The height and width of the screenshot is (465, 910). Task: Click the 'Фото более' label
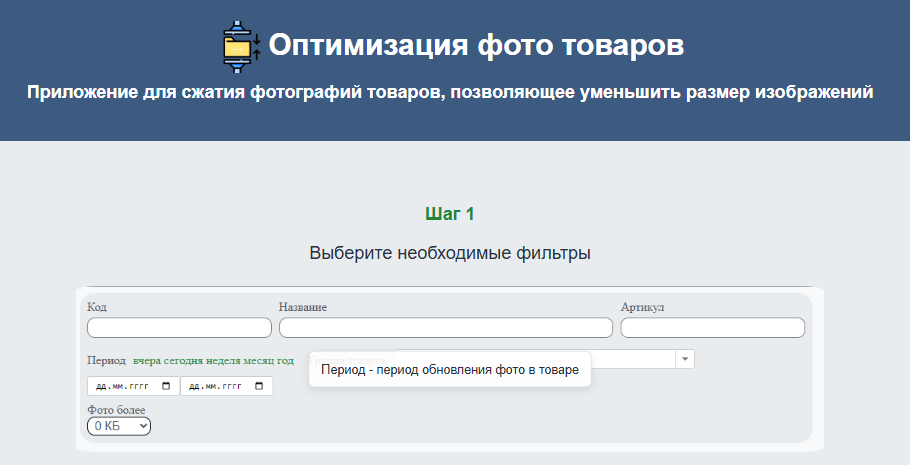[x=116, y=410]
